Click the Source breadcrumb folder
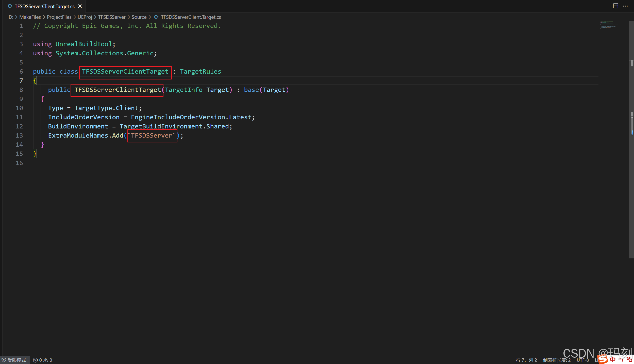The width and height of the screenshot is (634, 364). click(139, 17)
